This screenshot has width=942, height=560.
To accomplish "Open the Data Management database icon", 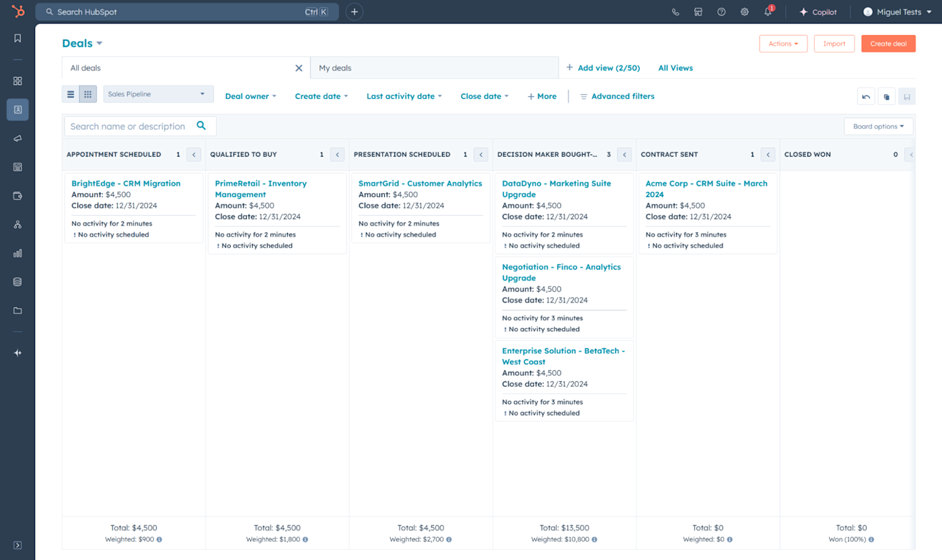I will [17, 282].
